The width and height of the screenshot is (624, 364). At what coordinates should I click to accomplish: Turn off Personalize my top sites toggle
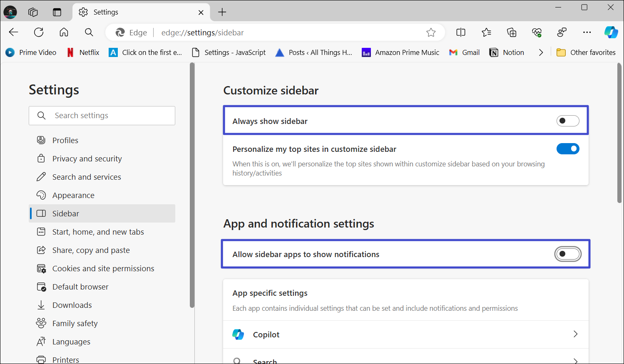(567, 149)
